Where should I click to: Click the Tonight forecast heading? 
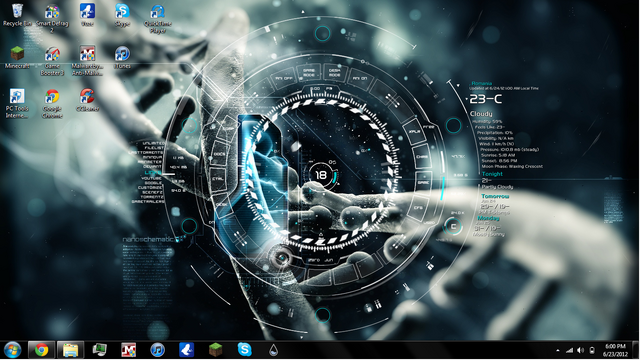click(492, 174)
